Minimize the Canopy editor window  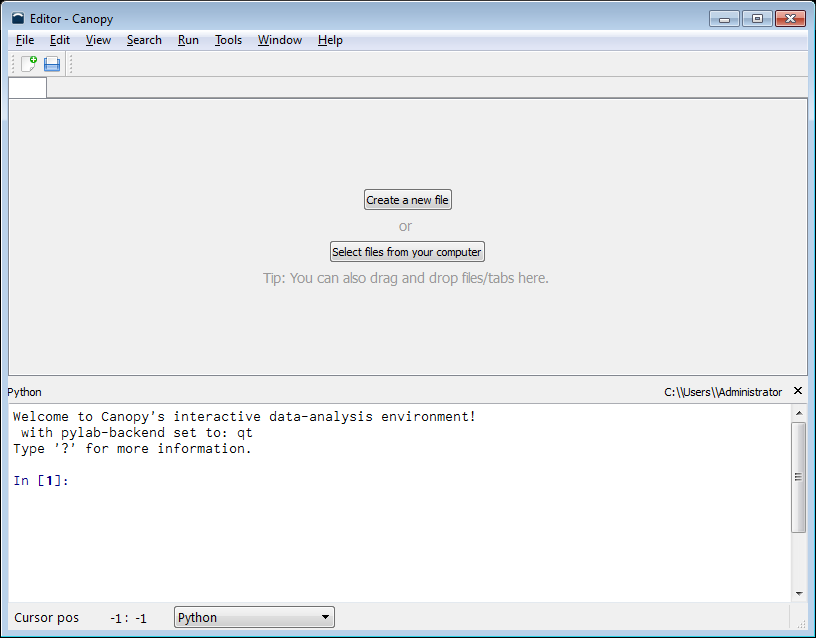point(724,19)
